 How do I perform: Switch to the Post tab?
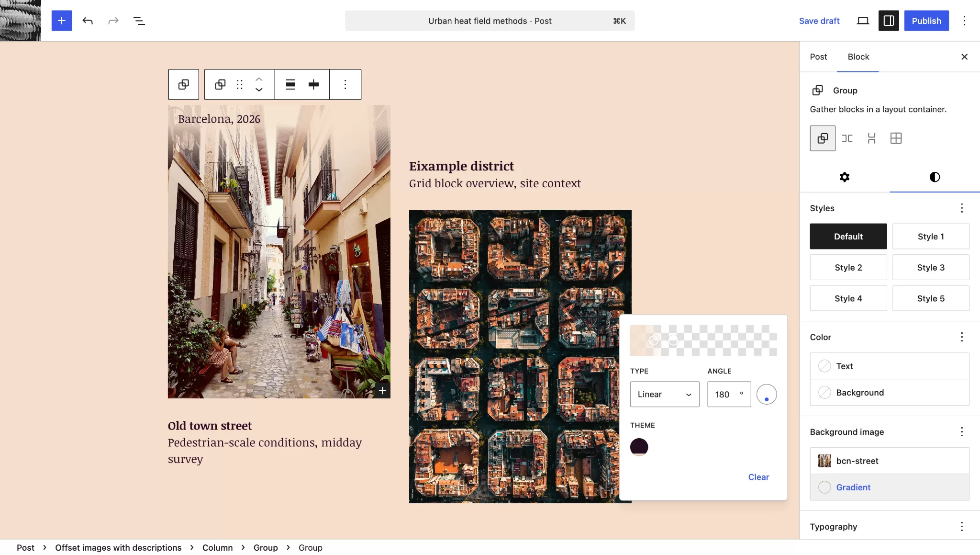(818, 57)
